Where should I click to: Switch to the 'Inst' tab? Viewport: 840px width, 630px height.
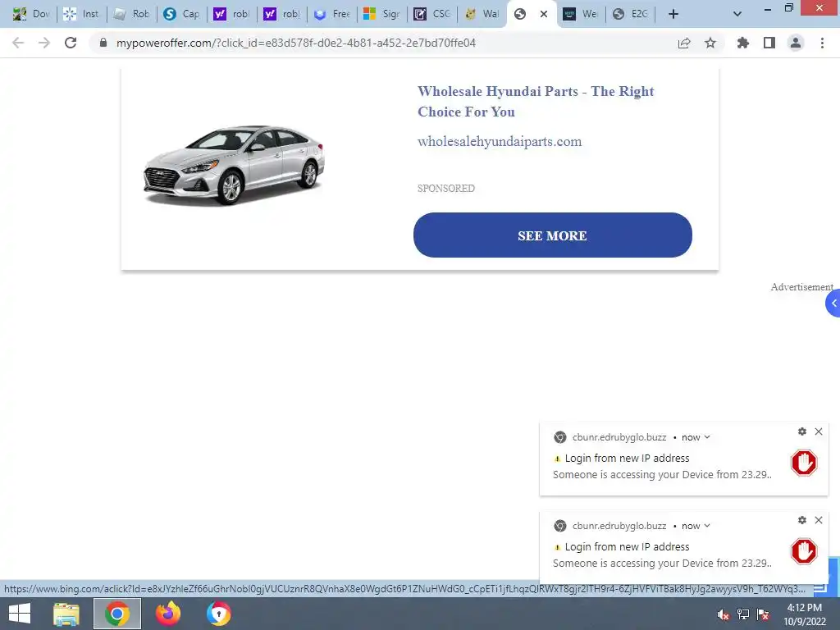81,14
